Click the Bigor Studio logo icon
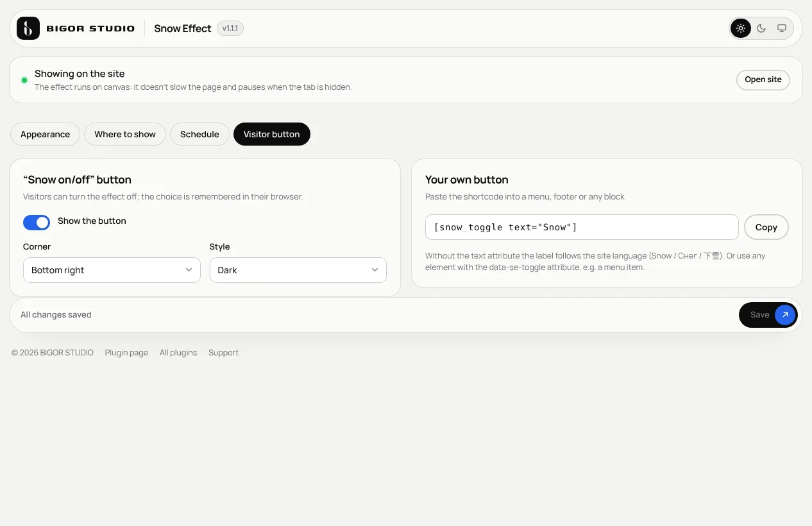This screenshot has height=526, width=812. click(x=28, y=28)
